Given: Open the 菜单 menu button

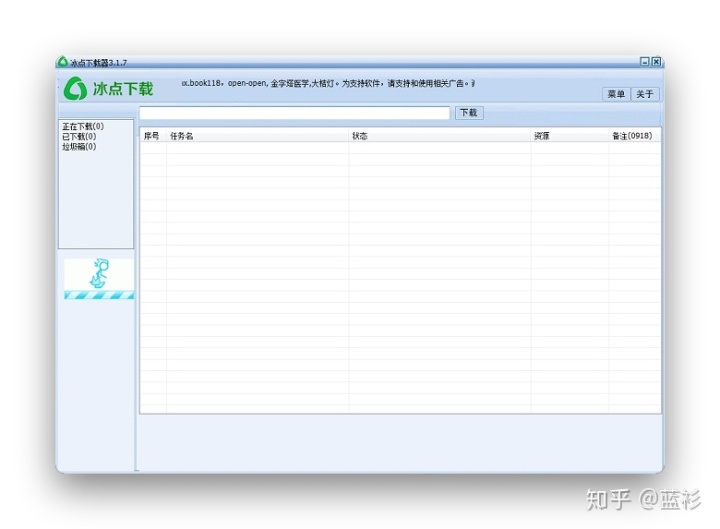Looking at the screenshot, I should [x=616, y=94].
